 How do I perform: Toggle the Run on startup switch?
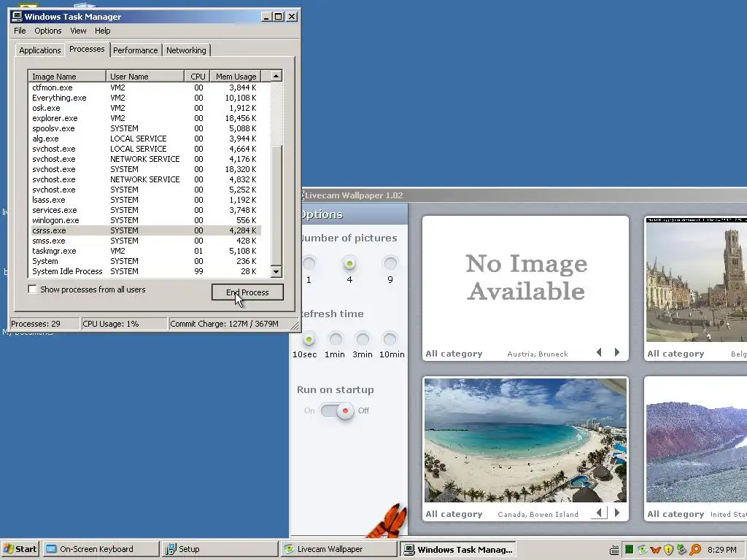pyautogui.click(x=337, y=411)
